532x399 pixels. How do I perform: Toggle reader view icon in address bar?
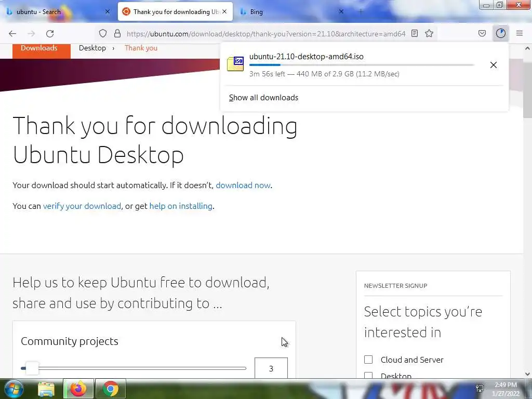(x=414, y=33)
